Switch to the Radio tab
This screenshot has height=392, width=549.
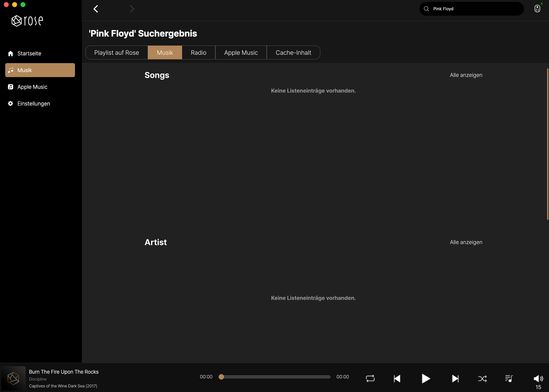click(x=199, y=52)
